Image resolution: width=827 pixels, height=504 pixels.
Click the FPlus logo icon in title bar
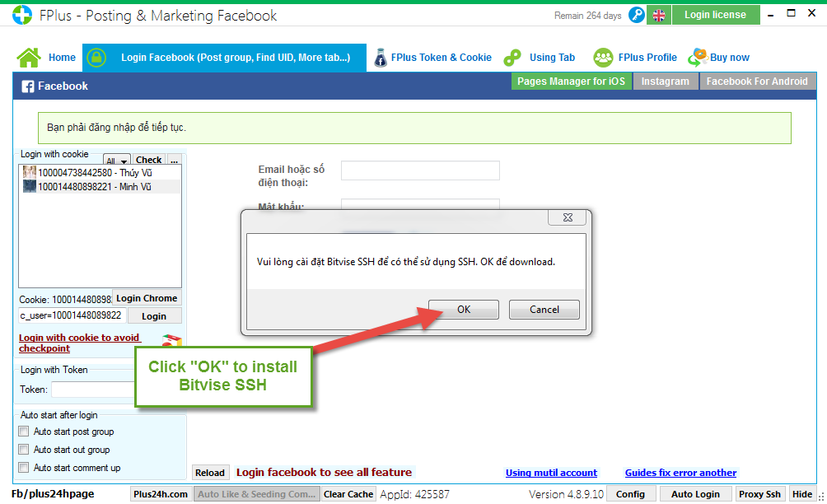[22, 16]
